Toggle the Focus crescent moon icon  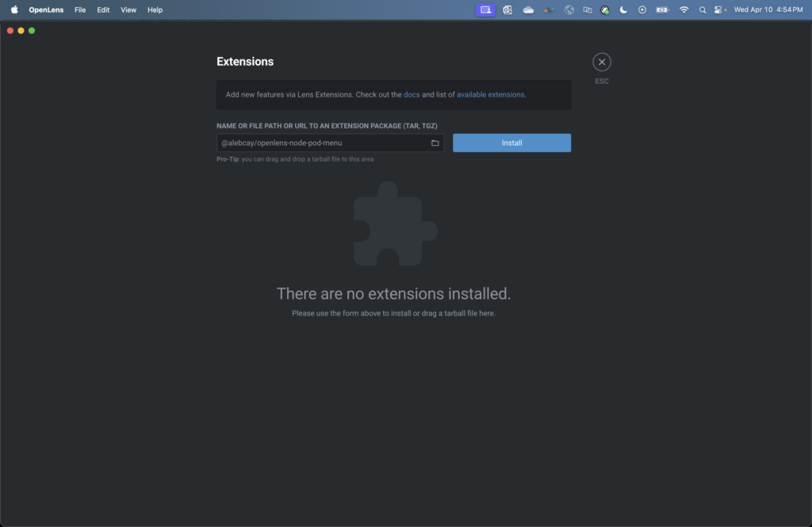pos(623,10)
